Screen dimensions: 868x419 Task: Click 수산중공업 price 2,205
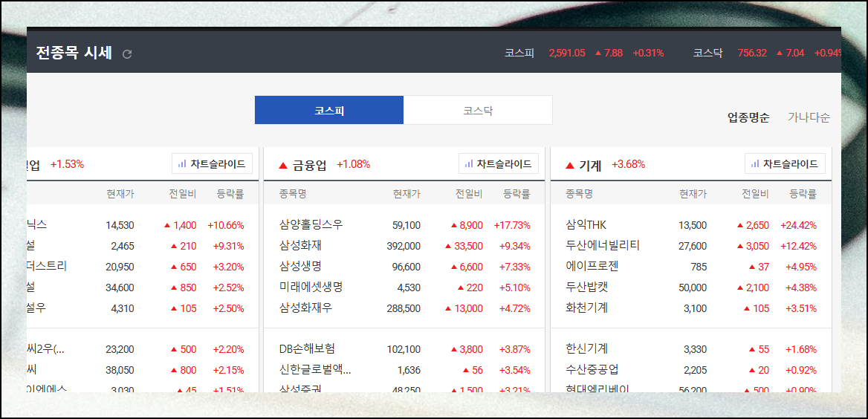tap(696, 370)
